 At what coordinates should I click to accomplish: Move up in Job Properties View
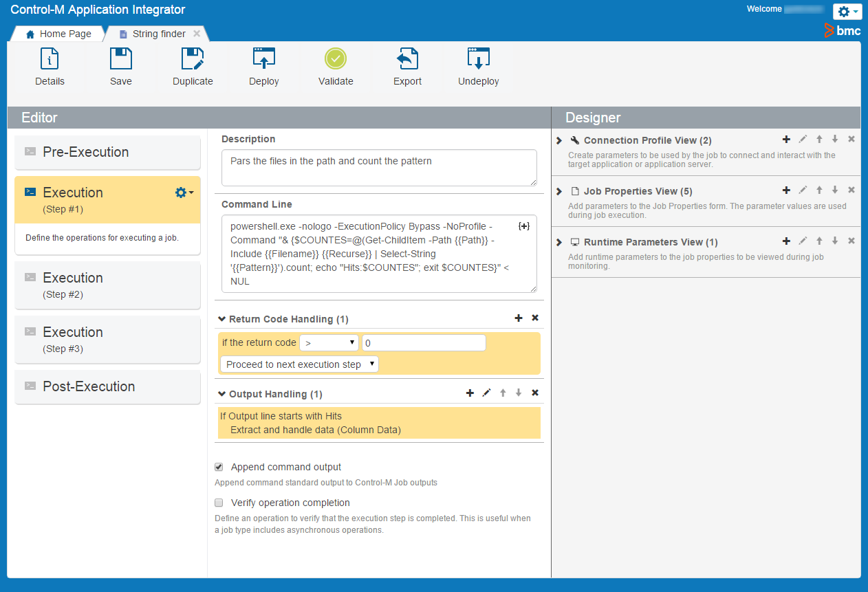click(819, 190)
